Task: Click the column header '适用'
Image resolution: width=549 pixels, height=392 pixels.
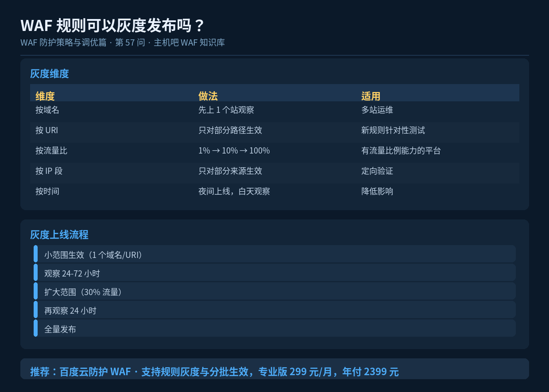Action: (371, 96)
